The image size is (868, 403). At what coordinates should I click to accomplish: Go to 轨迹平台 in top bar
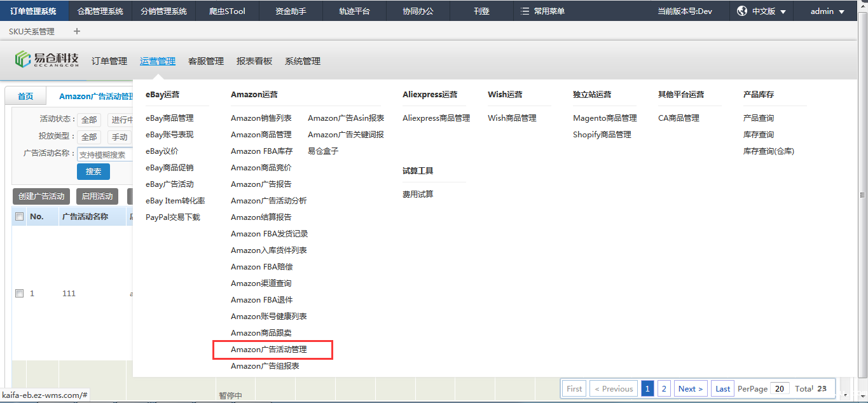coord(354,11)
